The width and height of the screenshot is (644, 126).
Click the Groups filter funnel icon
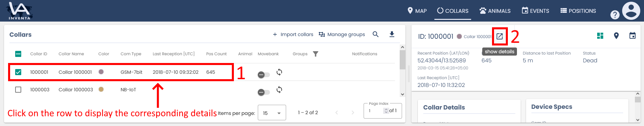click(x=315, y=54)
